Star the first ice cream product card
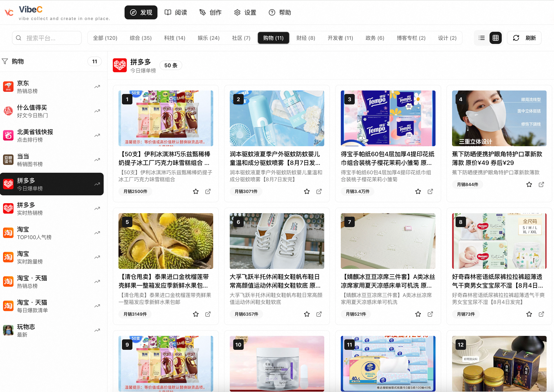Screen dimensions: 554x392 (x=196, y=191)
